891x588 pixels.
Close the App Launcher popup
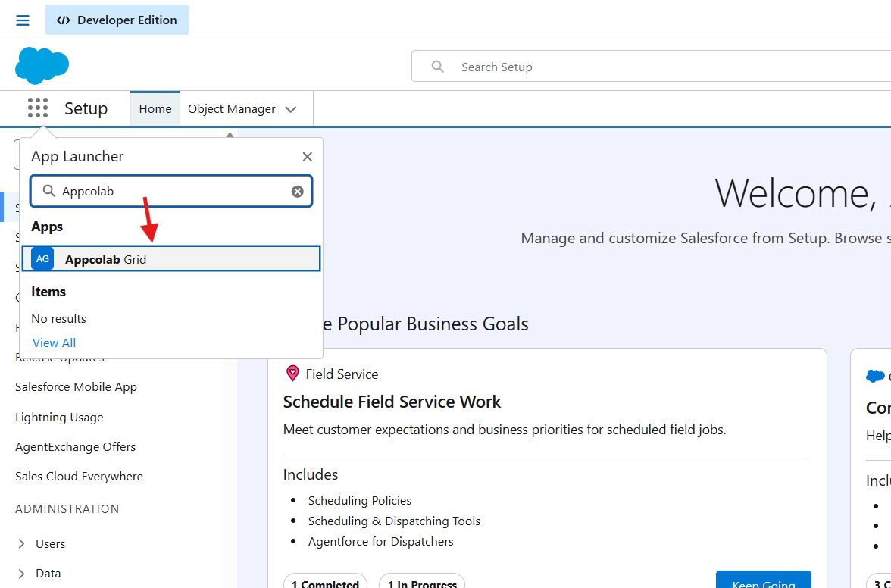click(308, 157)
